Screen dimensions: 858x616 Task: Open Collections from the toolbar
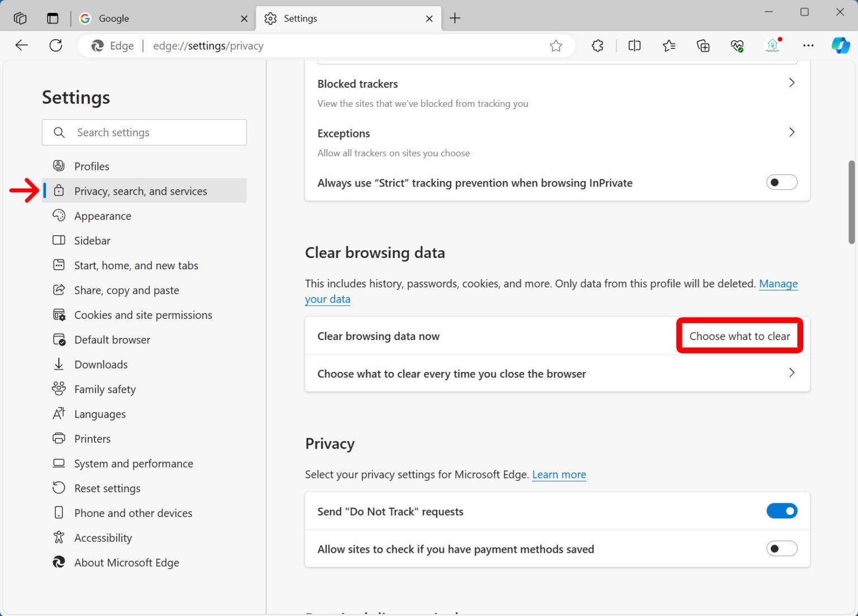point(703,45)
